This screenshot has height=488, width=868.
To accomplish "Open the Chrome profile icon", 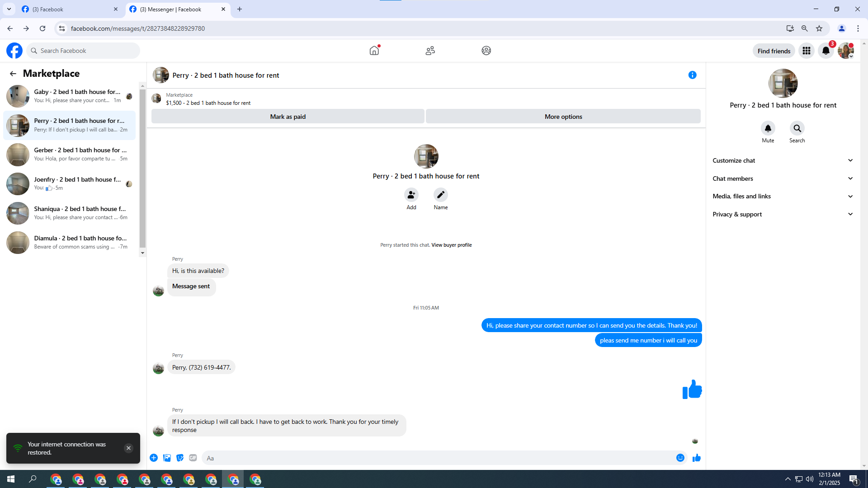I will click(x=842, y=28).
